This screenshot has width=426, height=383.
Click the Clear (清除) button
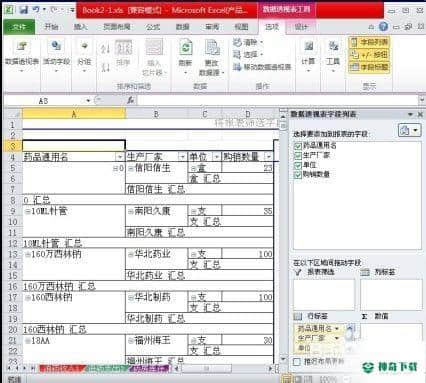tap(248, 42)
